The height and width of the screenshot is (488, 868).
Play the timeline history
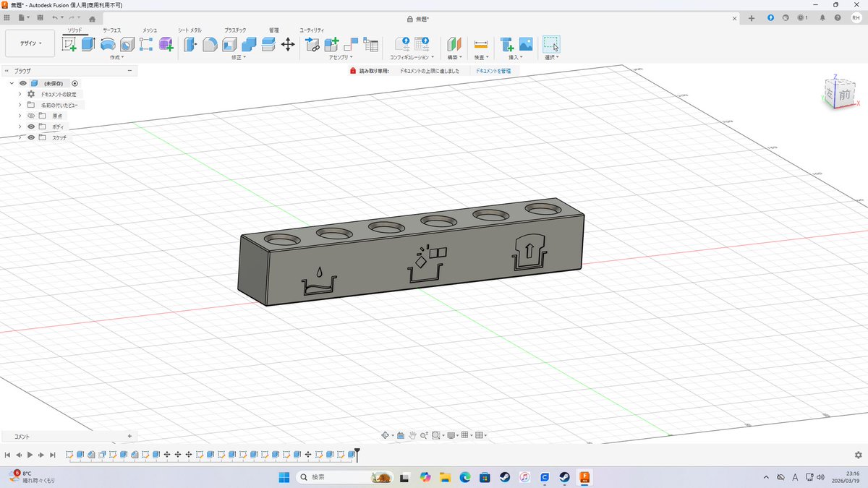[x=30, y=455]
